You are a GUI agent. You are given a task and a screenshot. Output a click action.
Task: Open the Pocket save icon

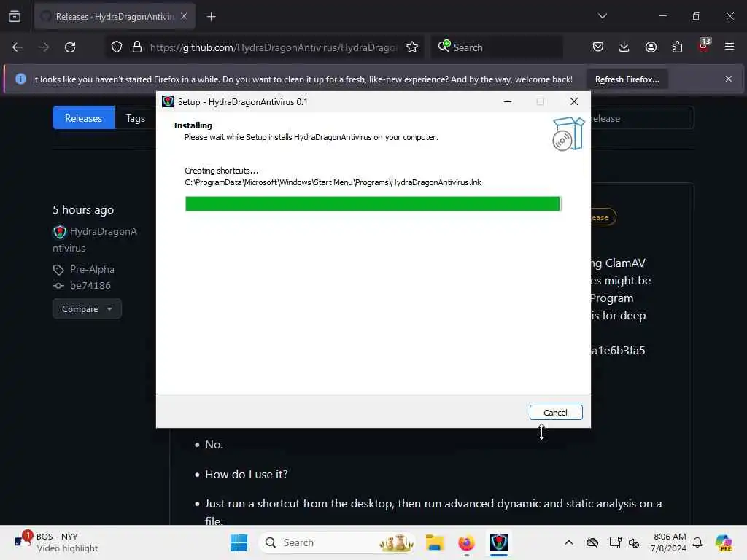(x=598, y=47)
